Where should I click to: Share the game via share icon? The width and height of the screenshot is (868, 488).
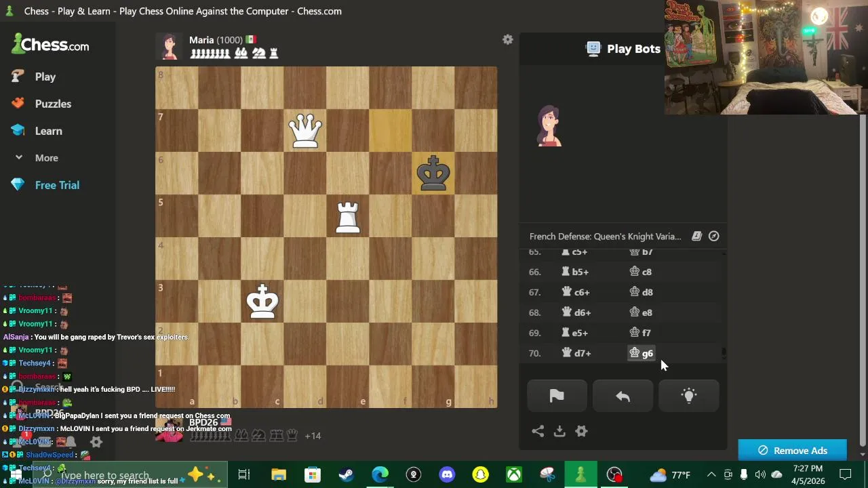tap(538, 431)
